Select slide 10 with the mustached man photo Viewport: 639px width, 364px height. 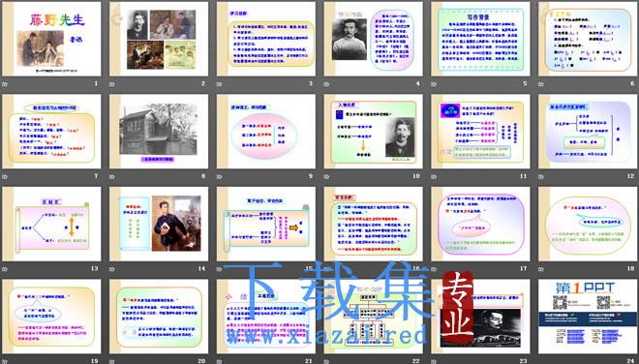point(374,132)
